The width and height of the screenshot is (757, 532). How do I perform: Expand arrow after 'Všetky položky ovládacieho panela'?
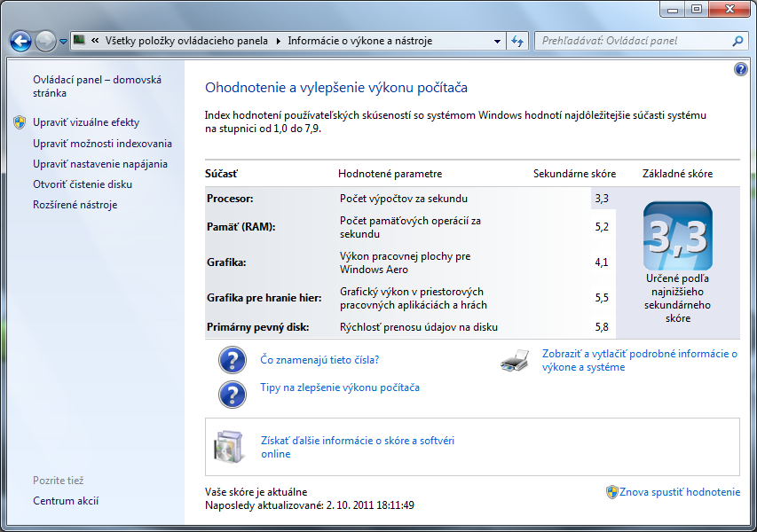[x=278, y=41]
